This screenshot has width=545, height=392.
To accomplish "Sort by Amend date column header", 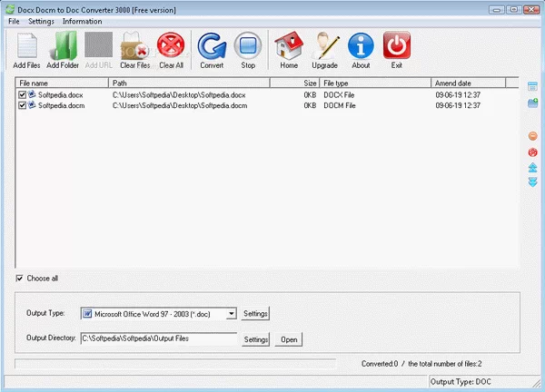I will click(469, 83).
